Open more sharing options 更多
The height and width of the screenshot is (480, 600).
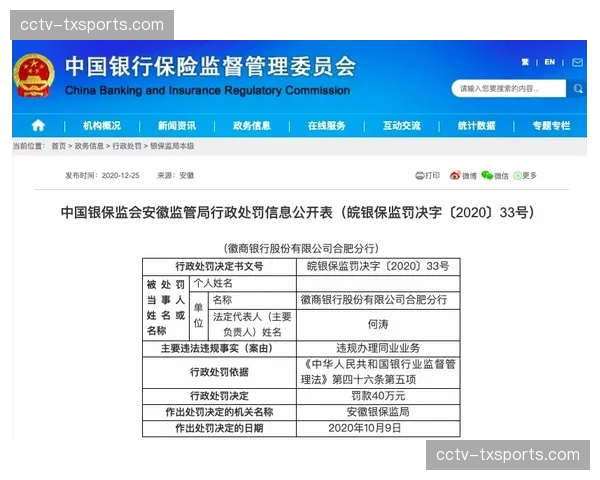[525, 175]
